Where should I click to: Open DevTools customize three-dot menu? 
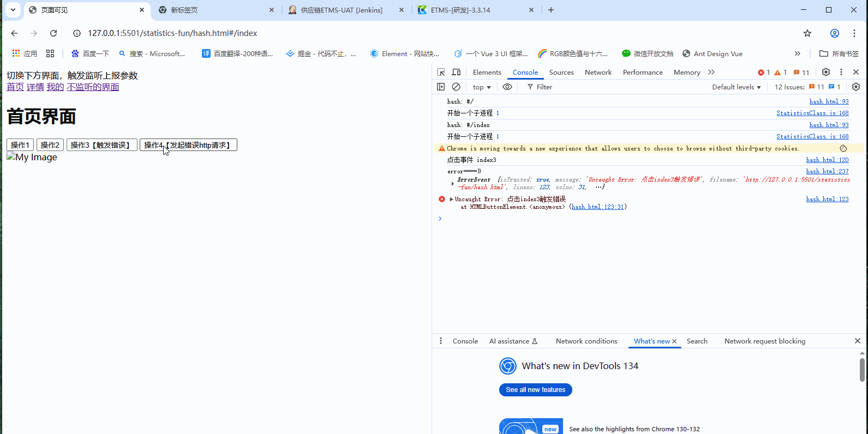tap(841, 72)
